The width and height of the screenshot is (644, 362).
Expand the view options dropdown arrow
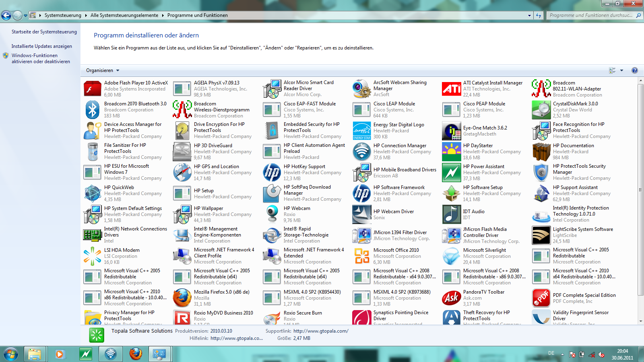[x=621, y=70]
